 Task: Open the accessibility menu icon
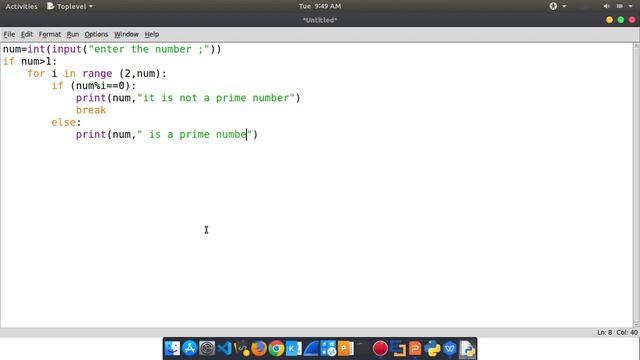(x=553, y=6)
